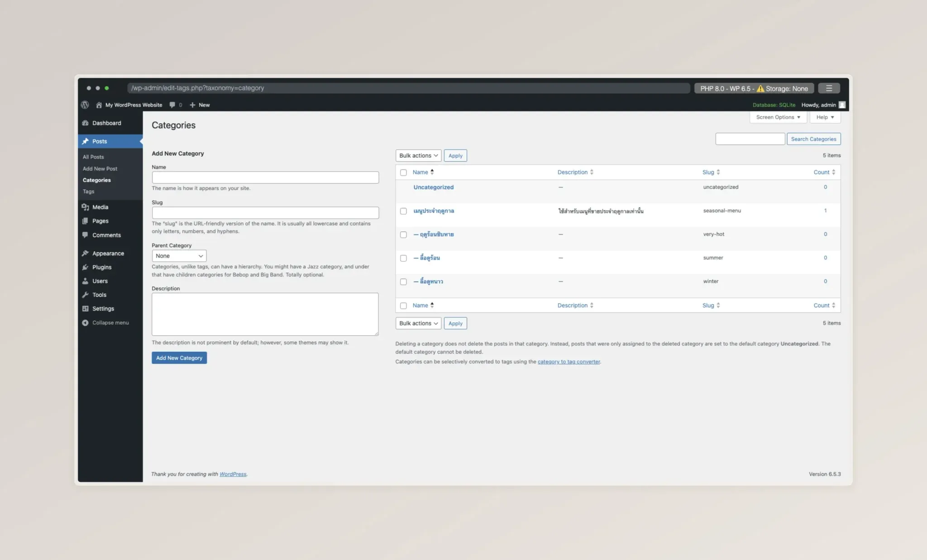Click the Plugins icon in sidebar
This screenshot has height=560, width=927.
point(85,267)
